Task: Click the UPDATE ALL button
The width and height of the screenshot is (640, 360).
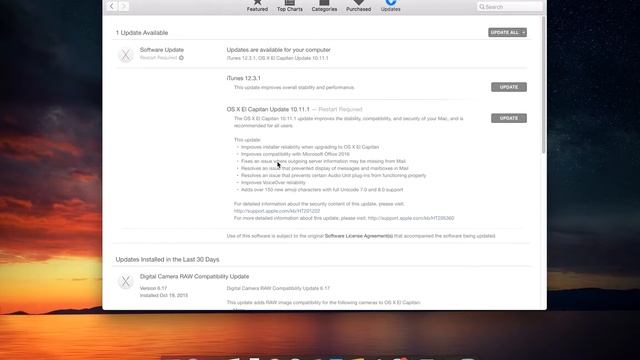Action: pos(504,32)
